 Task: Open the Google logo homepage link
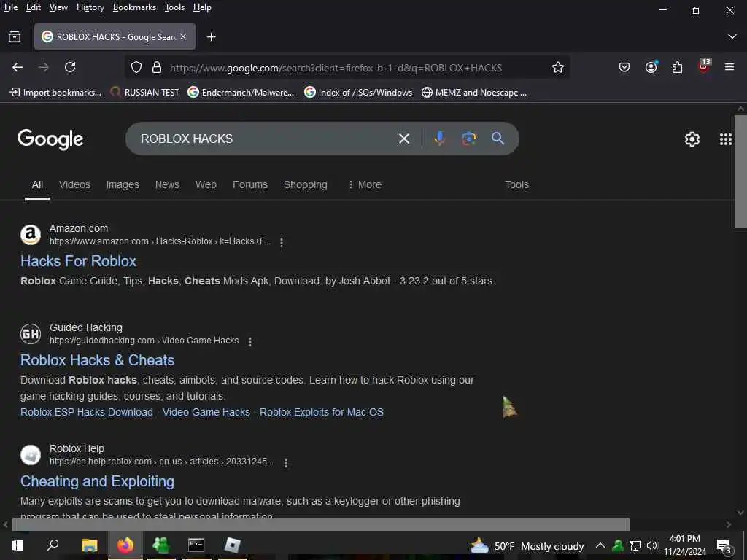click(50, 139)
